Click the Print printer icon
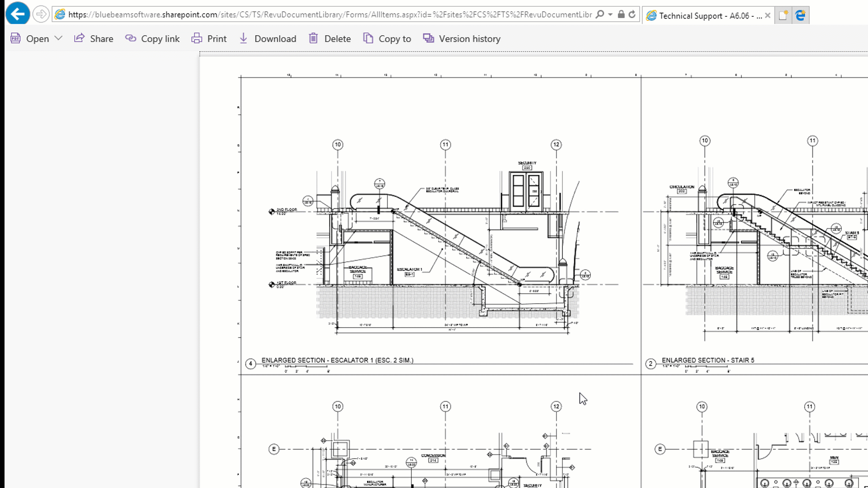 pos(197,38)
